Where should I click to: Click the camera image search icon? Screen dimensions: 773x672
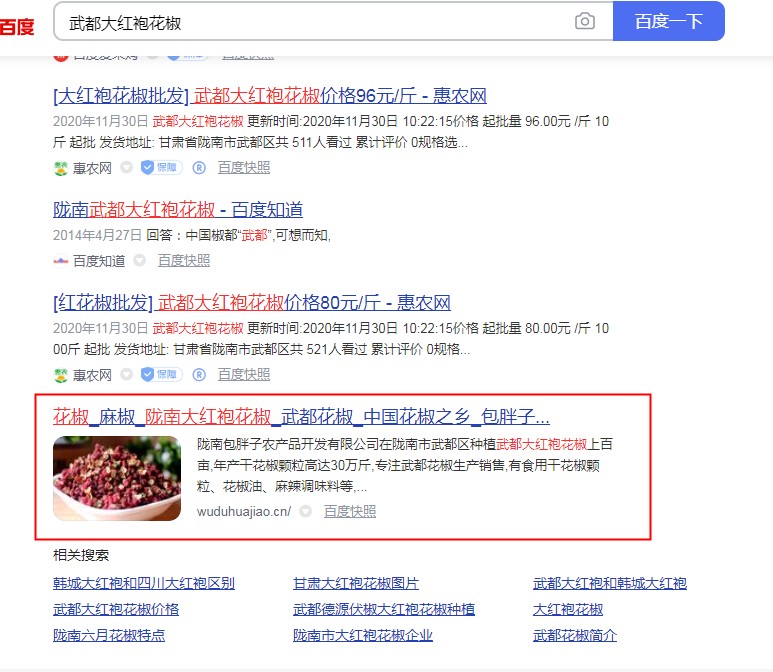pyautogui.click(x=584, y=21)
